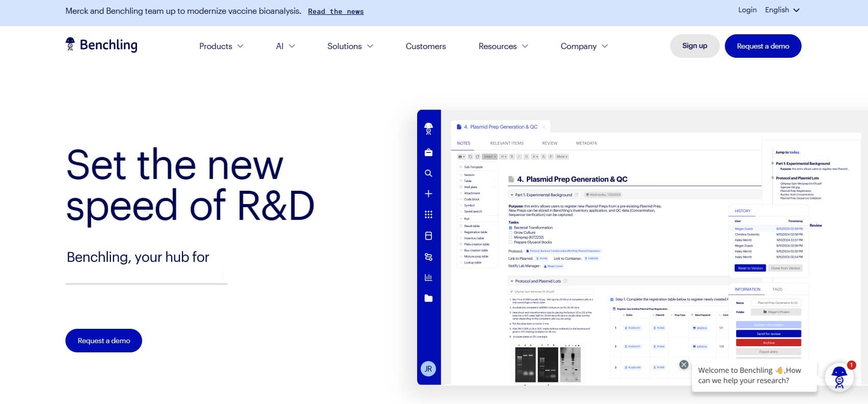Click the search magnifier in the blue sidebar
Screen dimensions: 868x404
tap(428, 173)
